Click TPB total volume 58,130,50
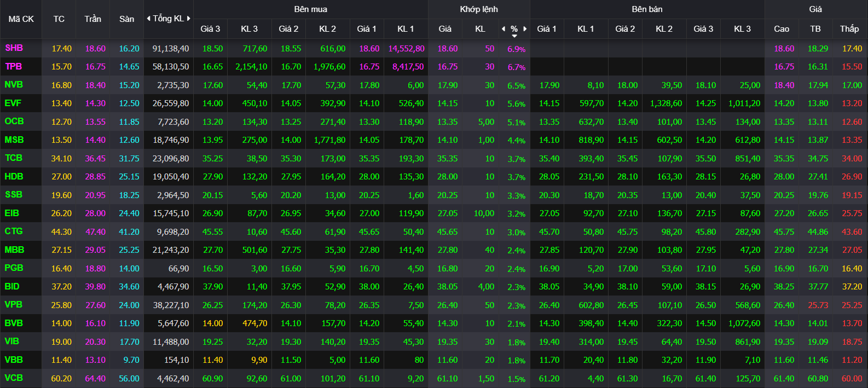This screenshot has height=388, width=868. pos(171,67)
